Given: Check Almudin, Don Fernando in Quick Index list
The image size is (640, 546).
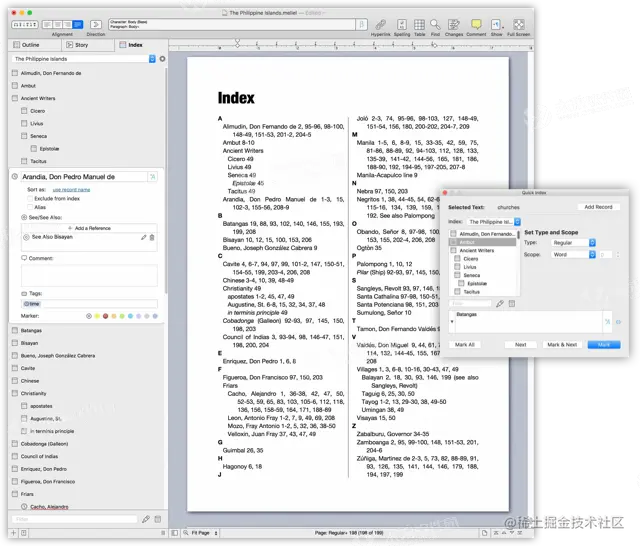Looking at the screenshot, I should 453,234.
